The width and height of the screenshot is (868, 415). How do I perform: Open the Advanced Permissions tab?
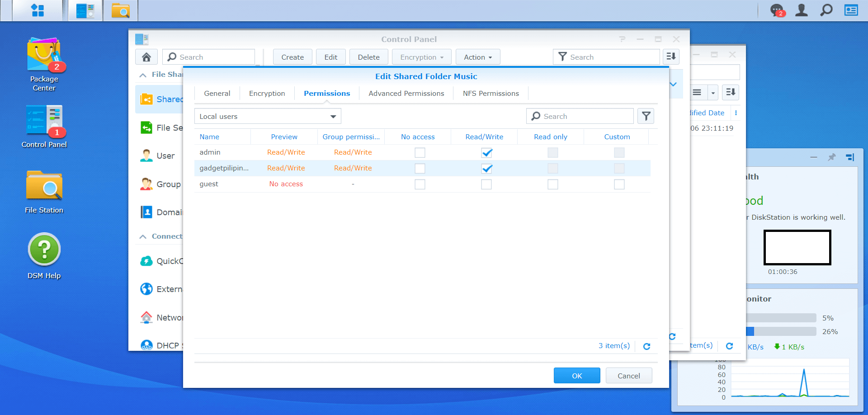pyautogui.click(x=406, y=94)
